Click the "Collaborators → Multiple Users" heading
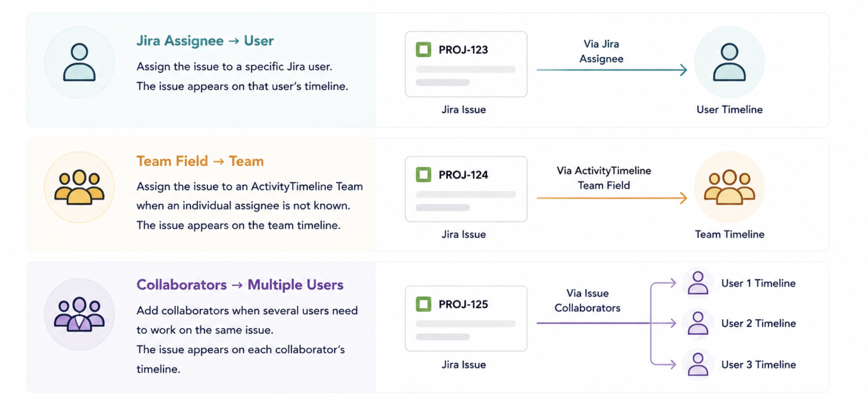Image resolution: width=868 pixels, height=398 pixels. [x=240, y=285]
